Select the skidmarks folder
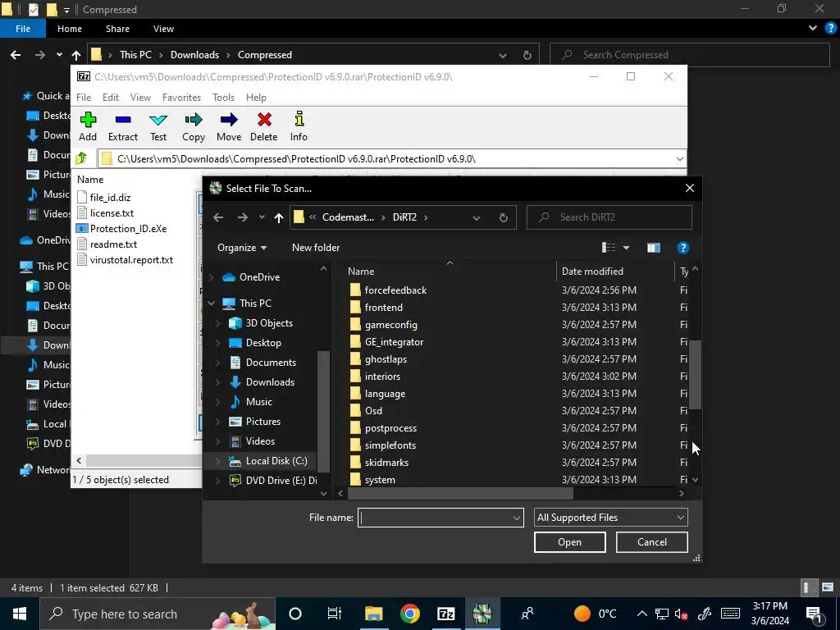 (x=386, y=463)
